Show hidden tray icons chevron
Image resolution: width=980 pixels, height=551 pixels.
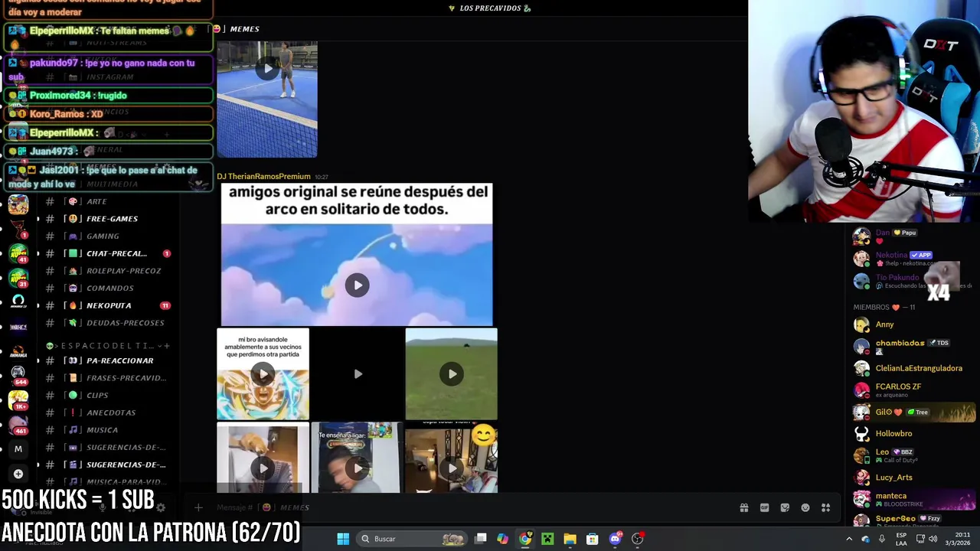[848, 539]
